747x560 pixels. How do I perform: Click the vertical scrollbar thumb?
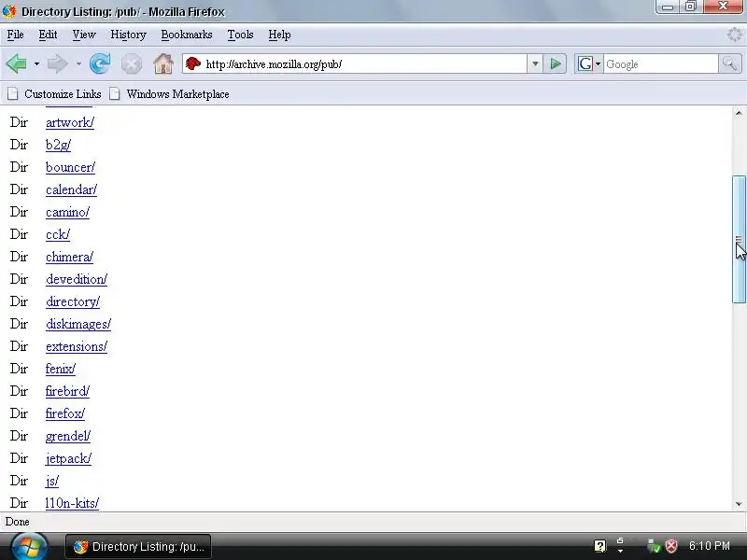point(739,239)
